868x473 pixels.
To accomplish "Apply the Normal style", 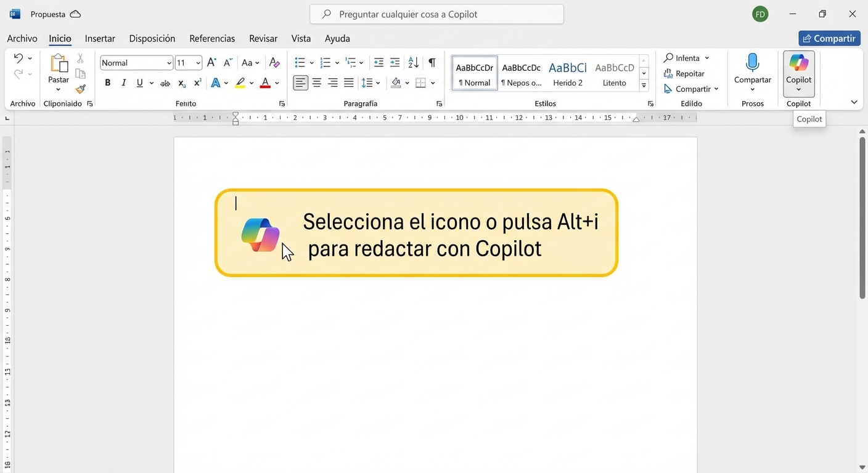I will pos(473,73).
